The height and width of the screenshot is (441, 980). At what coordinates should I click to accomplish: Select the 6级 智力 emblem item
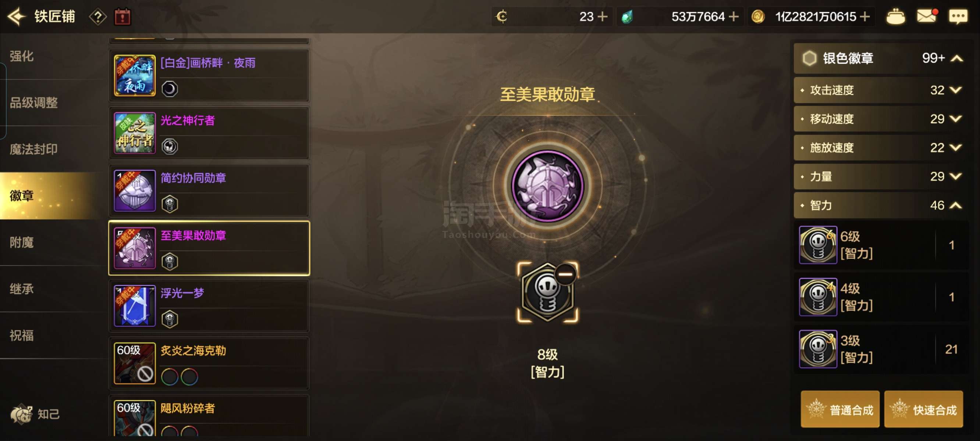tap(881, 245)
